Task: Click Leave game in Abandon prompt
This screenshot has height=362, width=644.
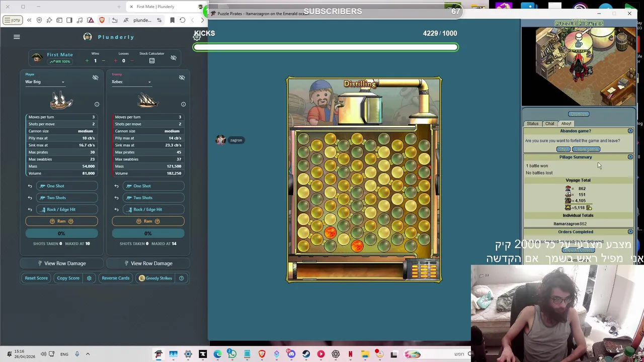Action: 586,149
